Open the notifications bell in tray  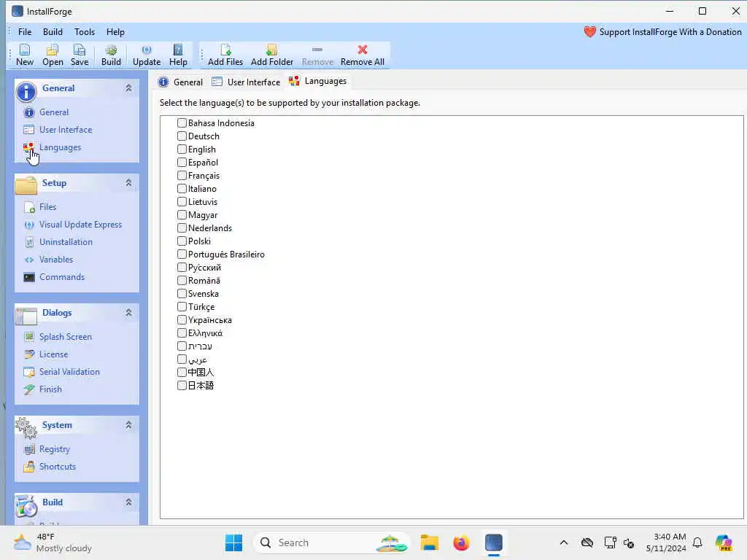pyautogui.click(x=697, y=542)
